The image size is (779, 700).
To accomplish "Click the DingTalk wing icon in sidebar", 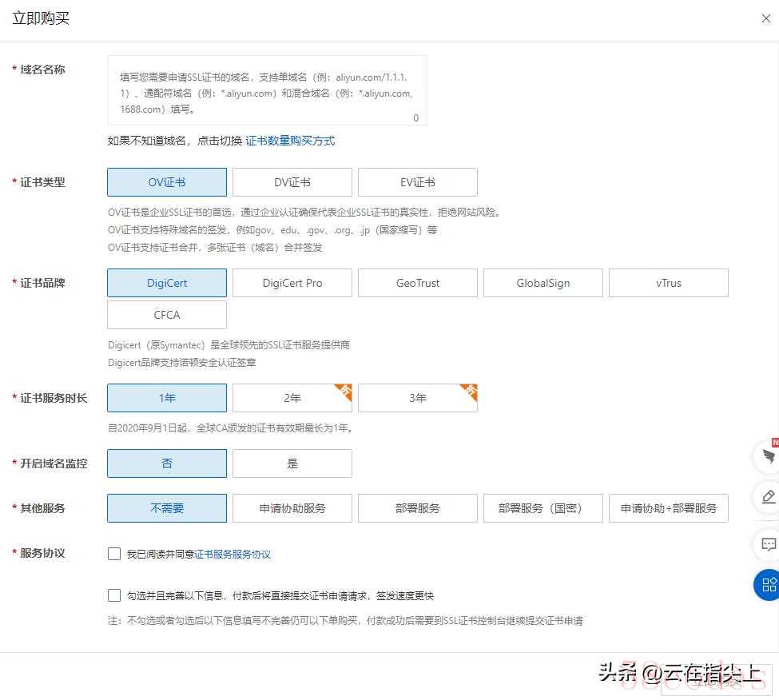I will coord(769,456).
